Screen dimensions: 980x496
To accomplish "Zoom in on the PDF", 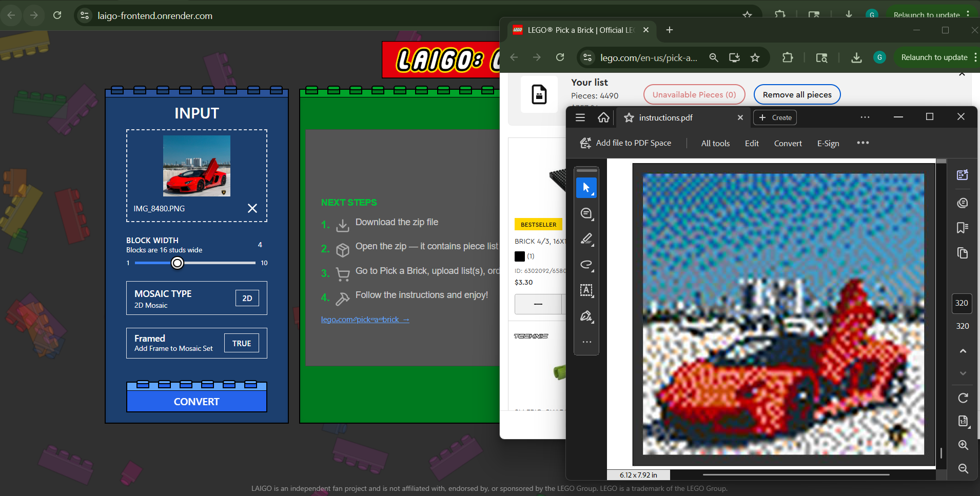I will tap(963, 445).
